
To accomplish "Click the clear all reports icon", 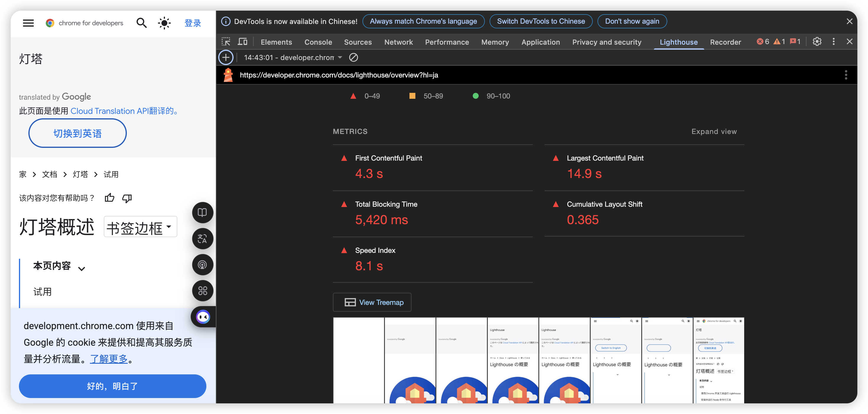I will (354, 58).
